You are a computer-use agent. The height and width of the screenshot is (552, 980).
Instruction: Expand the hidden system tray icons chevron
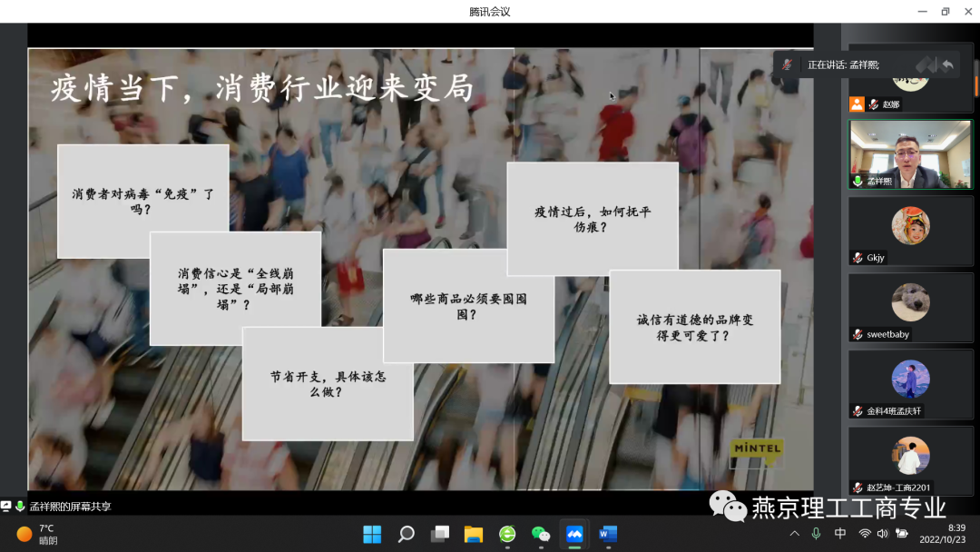point(795,534)
